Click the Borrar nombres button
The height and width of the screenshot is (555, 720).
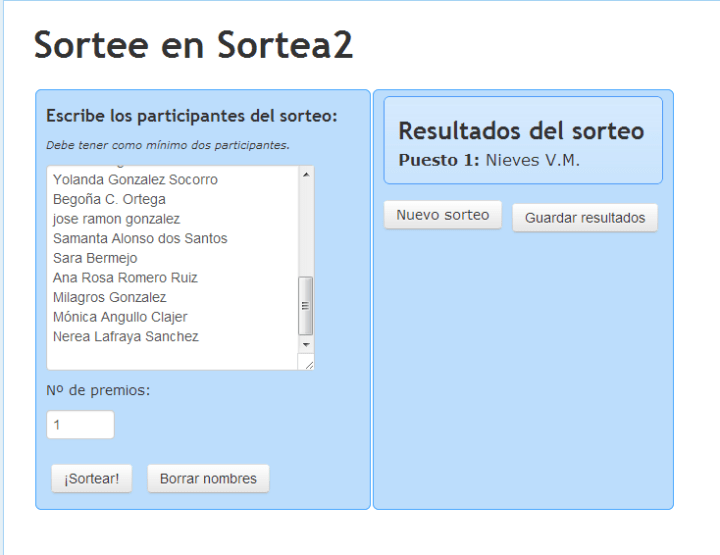[x=208, y=478]
